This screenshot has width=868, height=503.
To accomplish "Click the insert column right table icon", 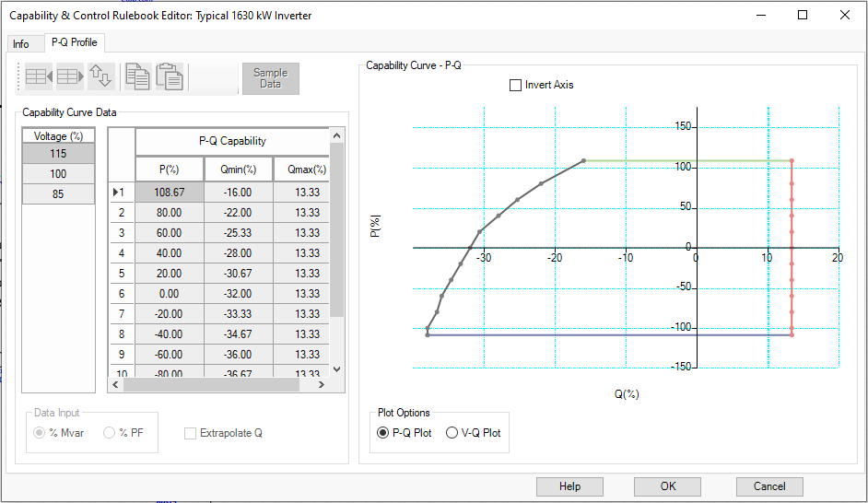I will 70,77.
